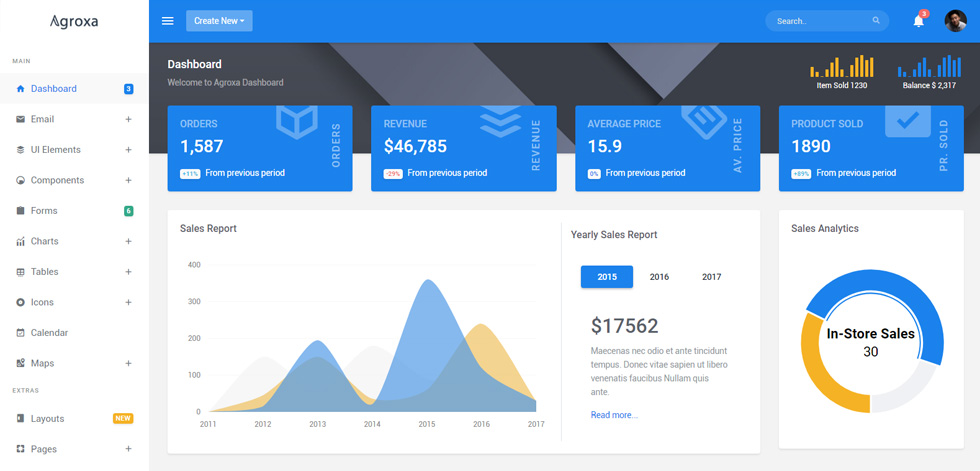Open the user profile avatar

955,21
